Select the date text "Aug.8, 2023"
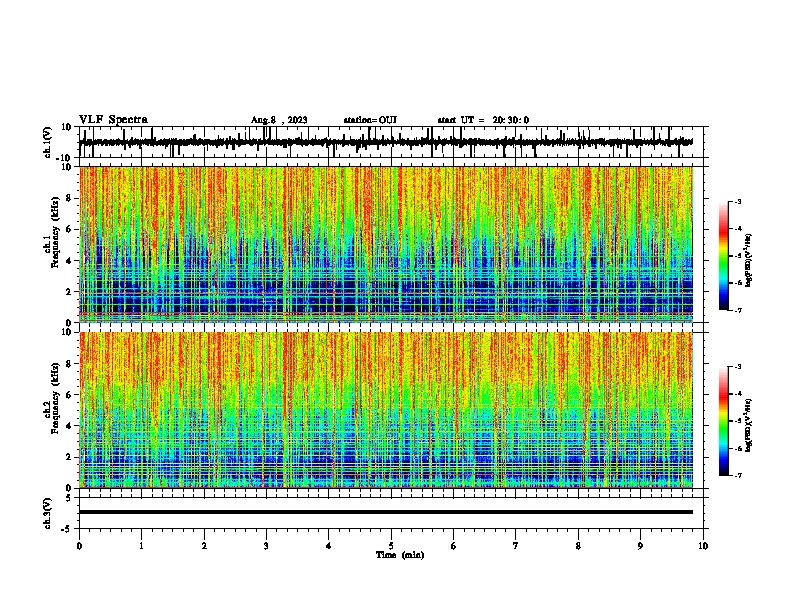 tap(279, 120)
